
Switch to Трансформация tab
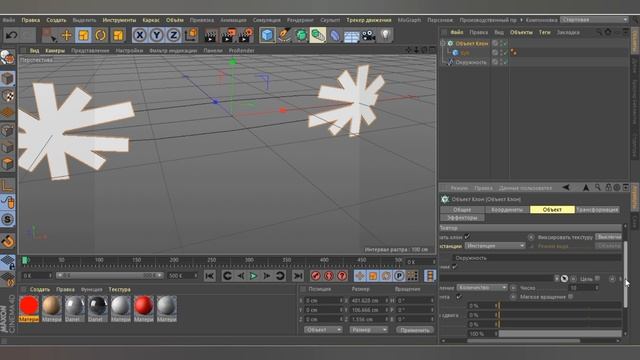tap(597, 209)
